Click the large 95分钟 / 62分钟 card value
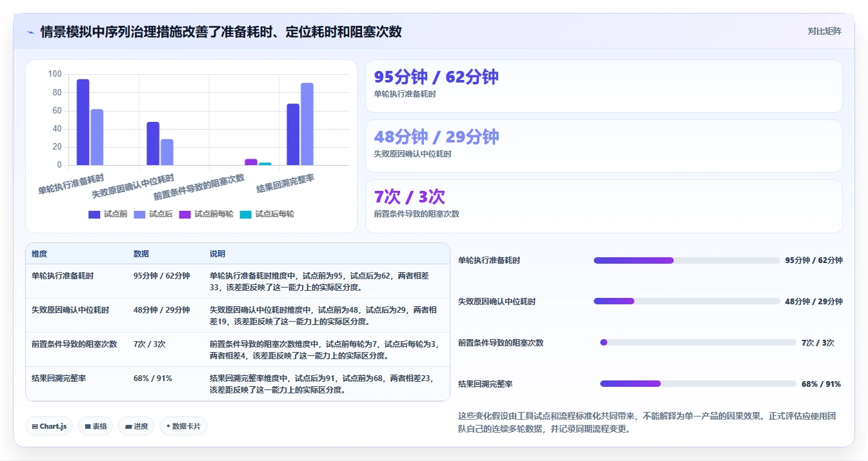 [436, 77]
